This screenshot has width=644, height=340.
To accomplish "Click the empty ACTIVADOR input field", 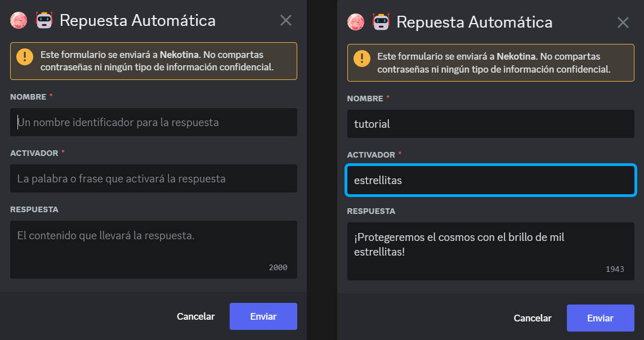I will tap(154, 178).
